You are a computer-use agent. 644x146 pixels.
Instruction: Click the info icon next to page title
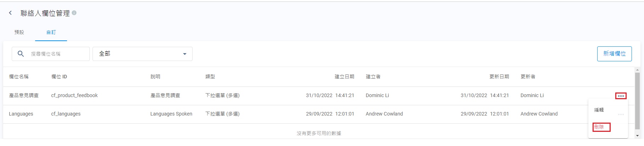click(x=74, y=13)
